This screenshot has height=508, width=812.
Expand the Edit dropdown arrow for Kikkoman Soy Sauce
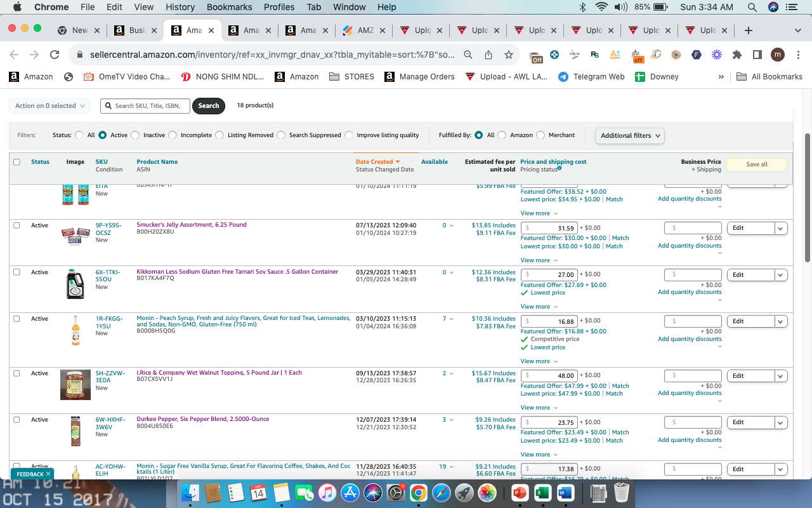[781, 275]
